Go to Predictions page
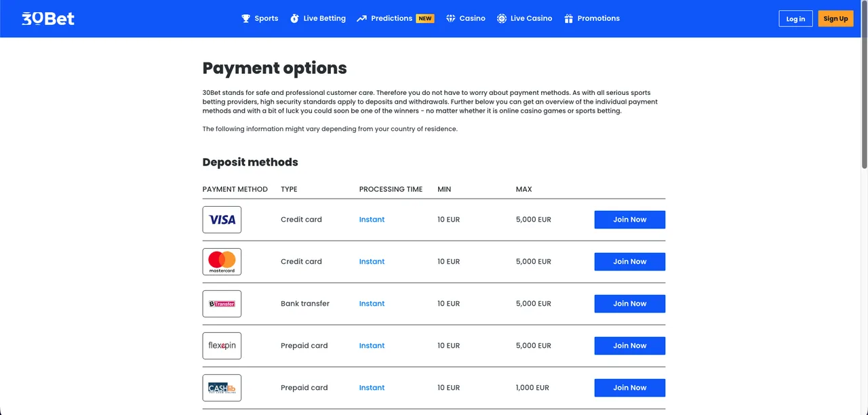Image resolution: width=868 pixels, height=415 pixels. click(x=395, y=18)
